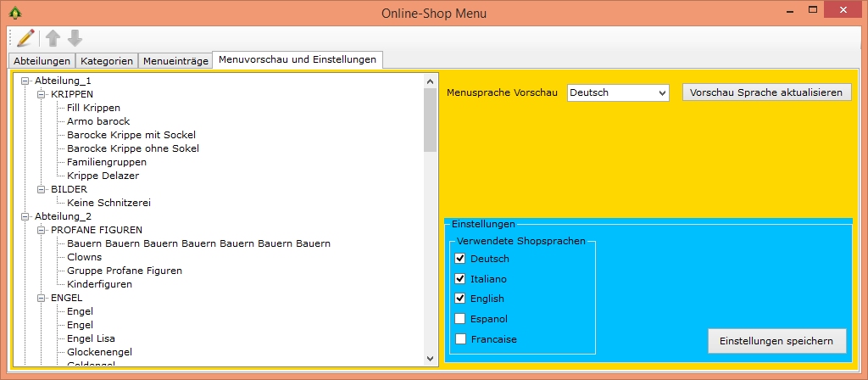The height and width of the screenshot is (380, 868).
Task: Click the pencil edit icon
Action: (x=25, y=37)
